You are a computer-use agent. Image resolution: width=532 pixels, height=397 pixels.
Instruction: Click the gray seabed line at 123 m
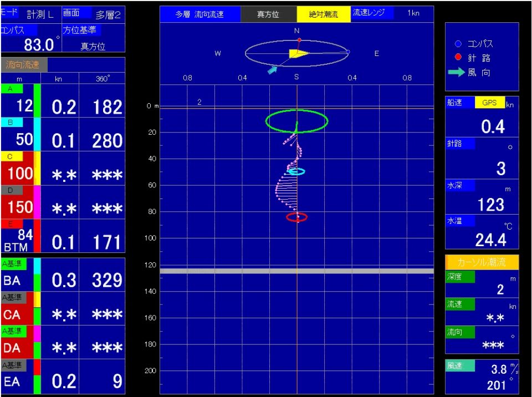297,271
